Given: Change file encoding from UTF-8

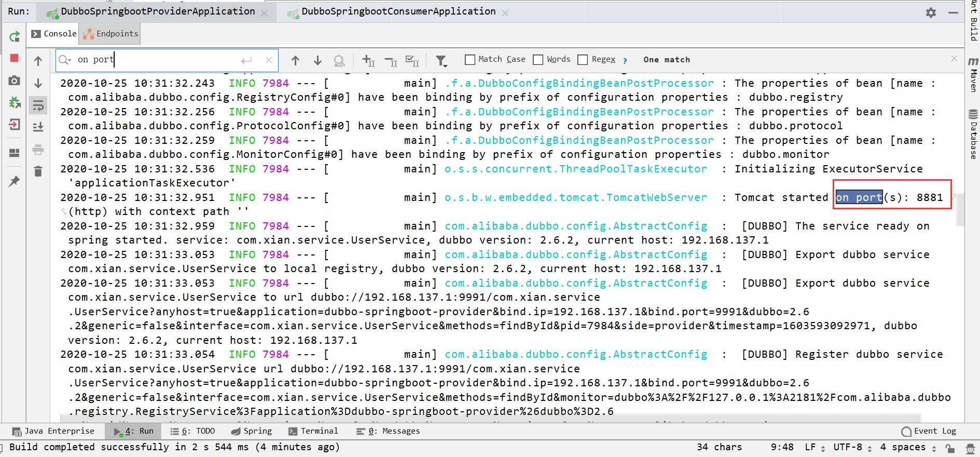Looking at the screenshot, I should 852,447.
